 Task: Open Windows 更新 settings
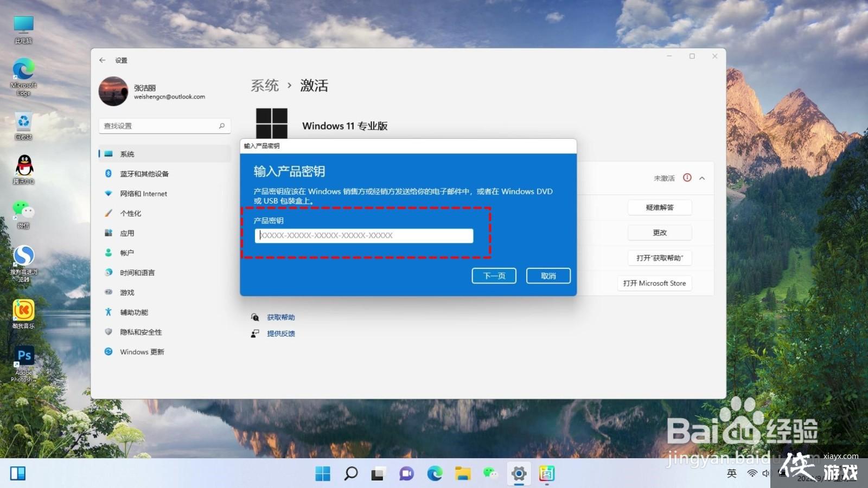pyautogui.click(x=164, y=352)
